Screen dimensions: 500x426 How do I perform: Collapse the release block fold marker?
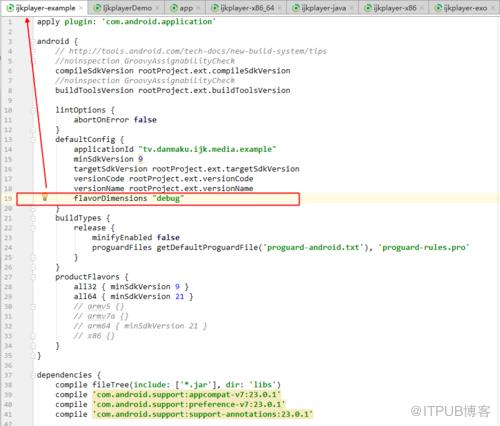pyautogui.click(x=34, y=228)
